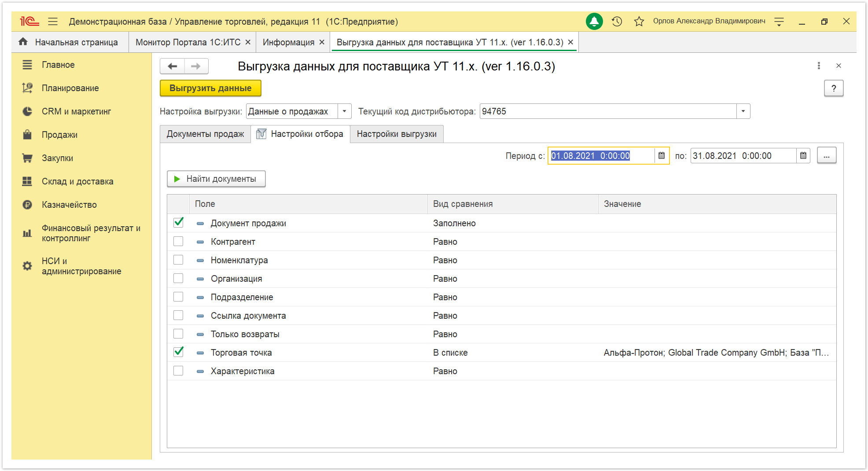Click the Значение column header
868x471 pixels.
717,204
